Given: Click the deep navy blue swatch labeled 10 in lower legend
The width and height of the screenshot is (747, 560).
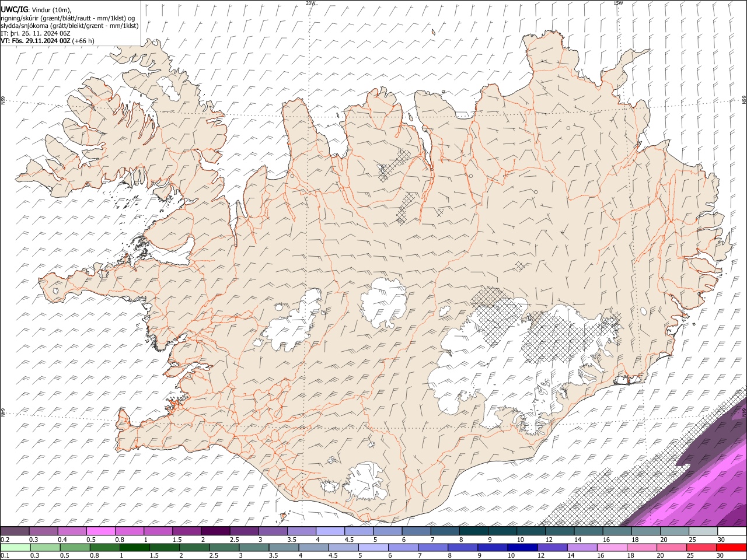Looking at the screenshot, I should (x=523, y=547).
